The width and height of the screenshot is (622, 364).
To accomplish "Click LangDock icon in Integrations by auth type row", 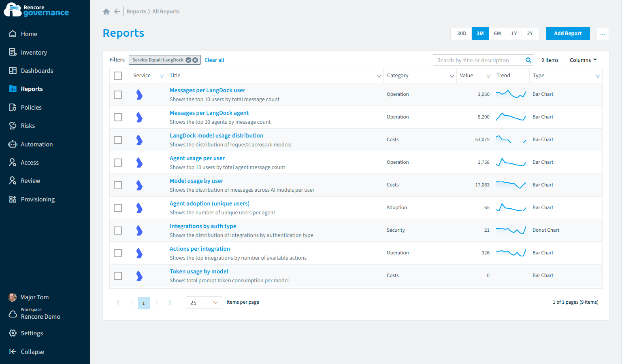I will click(x=139, y=231).
